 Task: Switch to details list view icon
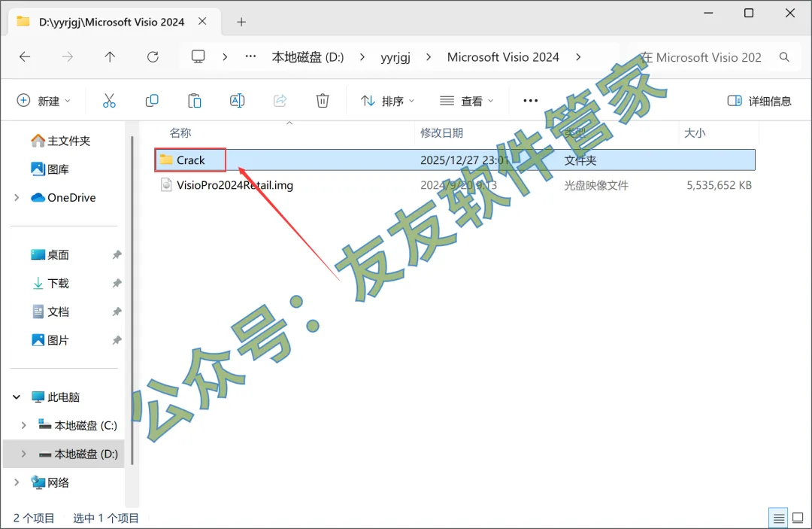778,518
